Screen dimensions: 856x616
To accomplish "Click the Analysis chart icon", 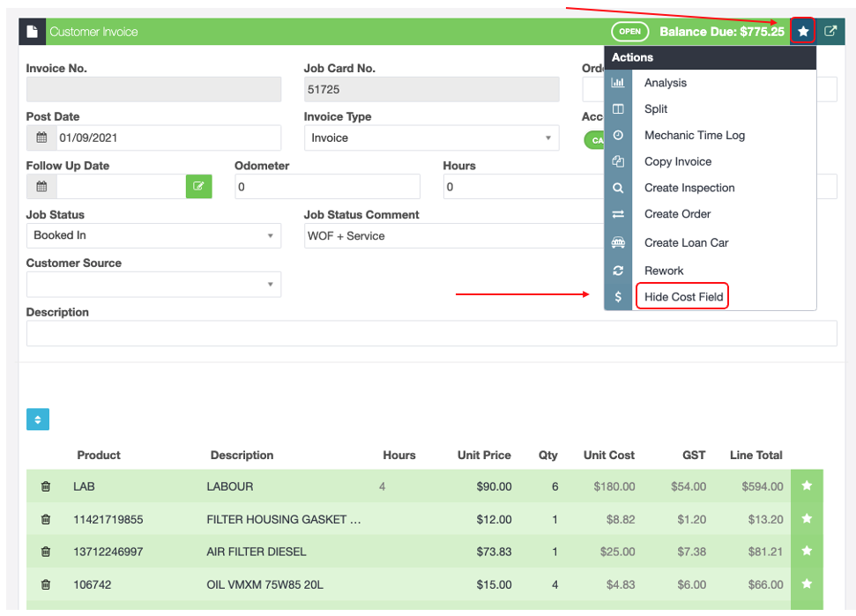I will tap(618, 82).
